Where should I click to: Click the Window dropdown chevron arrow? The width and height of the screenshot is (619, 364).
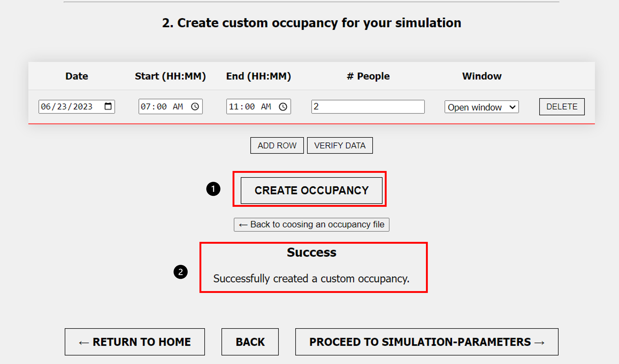(513, 107)
